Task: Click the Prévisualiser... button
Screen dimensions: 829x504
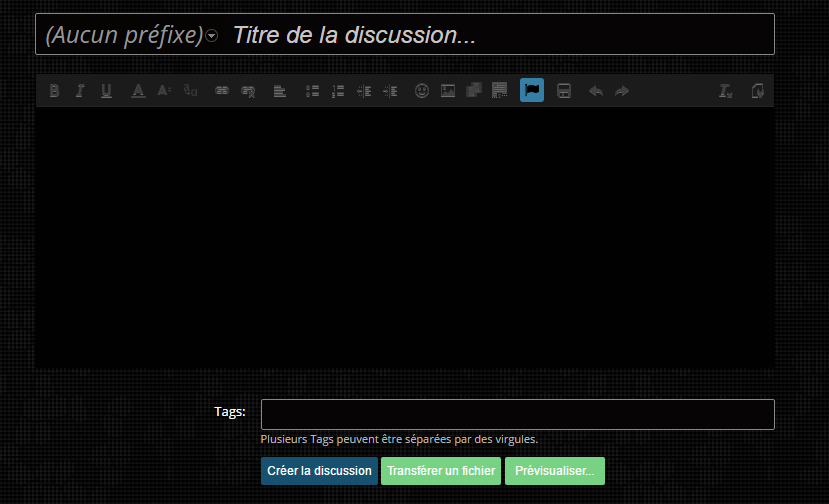Action: point(555,471)
